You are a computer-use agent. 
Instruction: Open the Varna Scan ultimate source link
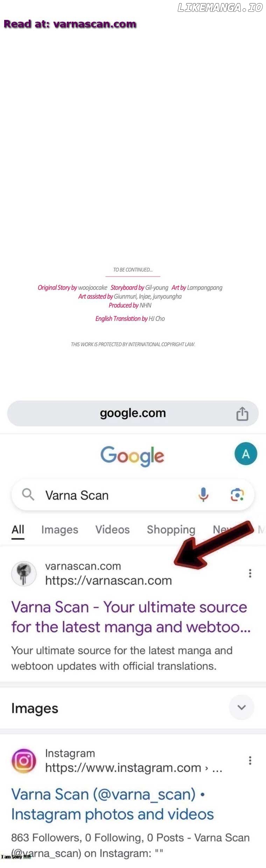click(131, 617)
